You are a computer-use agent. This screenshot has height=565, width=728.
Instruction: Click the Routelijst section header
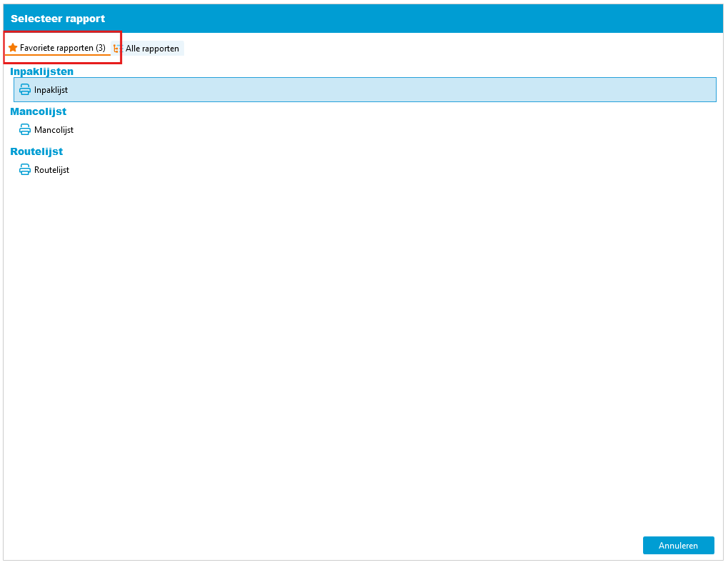click(x=36, y=151)
